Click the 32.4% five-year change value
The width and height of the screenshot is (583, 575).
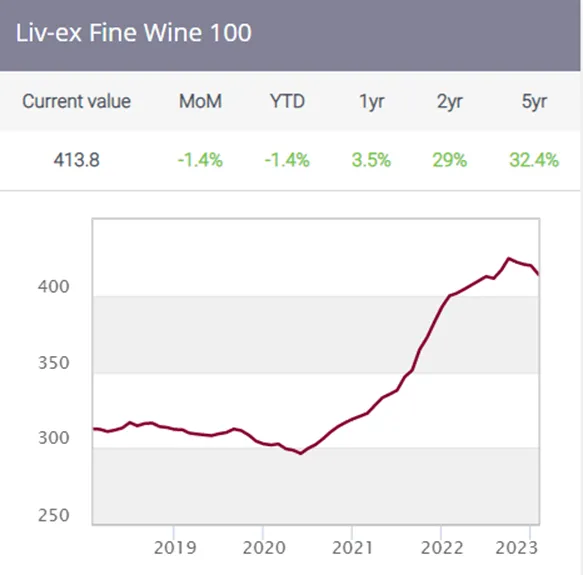point(534,160)
